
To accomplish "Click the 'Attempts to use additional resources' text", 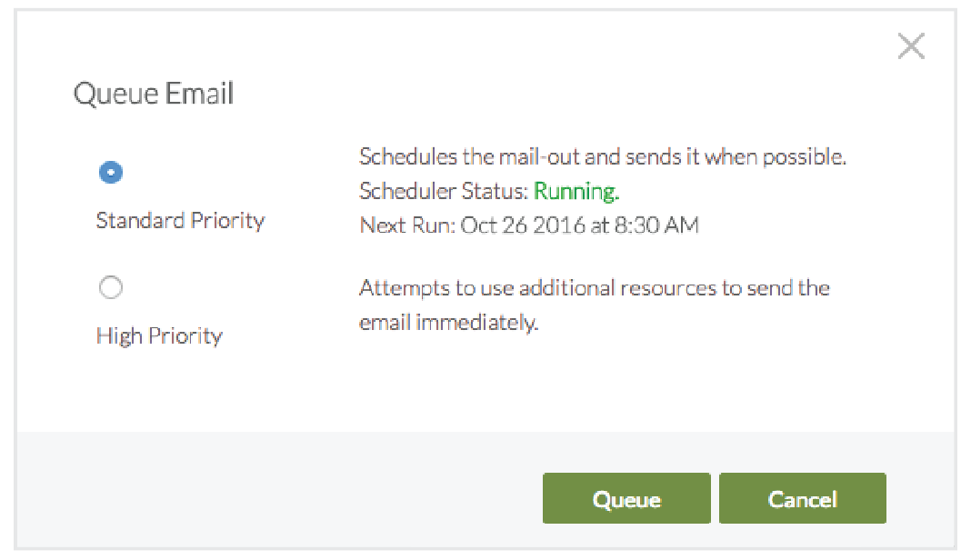I will pyautogui.click(x=594, y=289).
